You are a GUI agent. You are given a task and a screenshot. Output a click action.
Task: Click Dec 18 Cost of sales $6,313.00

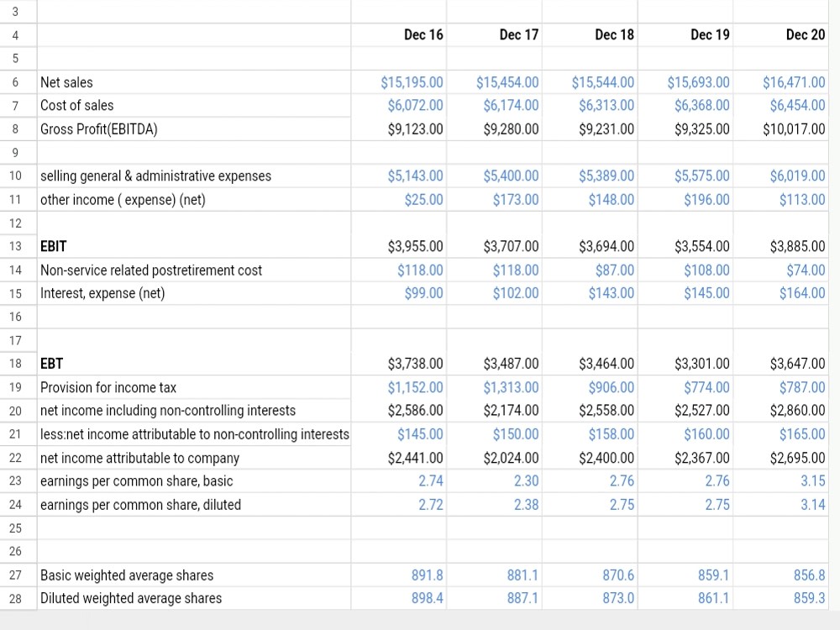pyautogui.click(x=590, y=105)
